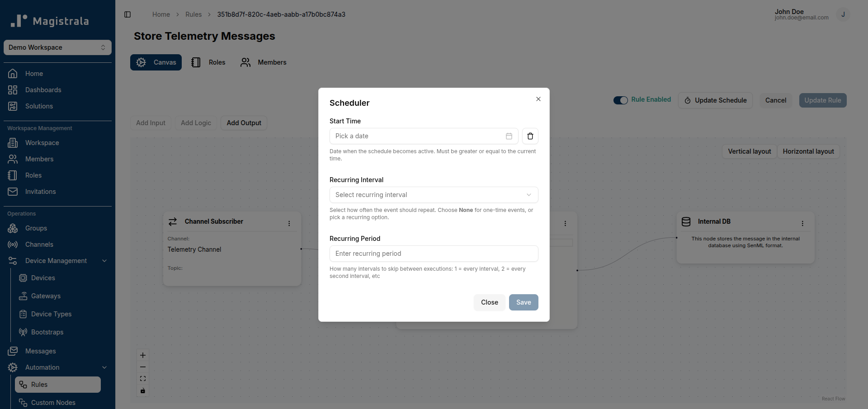Toggle the Rule Enabled switch
Viewport: 868px width, 409px height.
point(621,100)
